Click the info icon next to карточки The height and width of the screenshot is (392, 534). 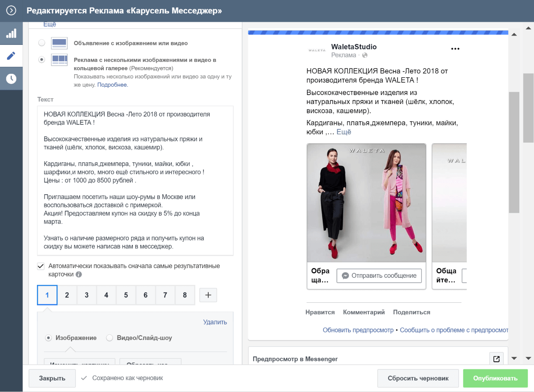[x=79, y=275]
